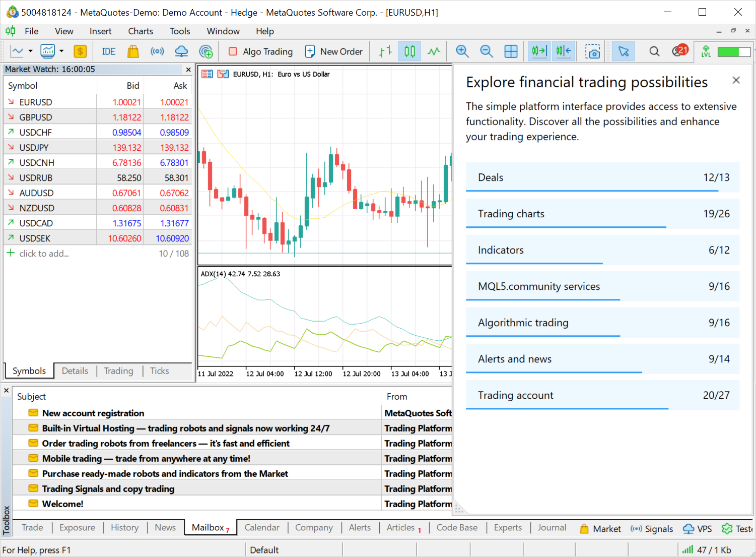
Task: Click the Signals broadcast icon
Action: click(x=157, y=51)
